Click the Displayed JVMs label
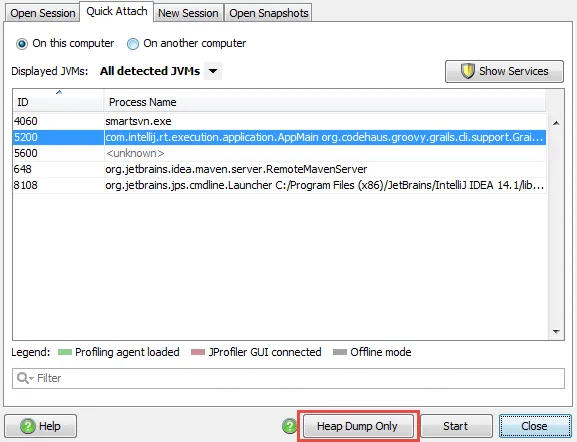 click(x=50, y=71)
